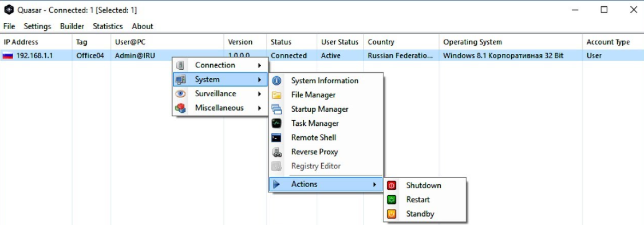Launch Task Manager entry

(315, 123)
